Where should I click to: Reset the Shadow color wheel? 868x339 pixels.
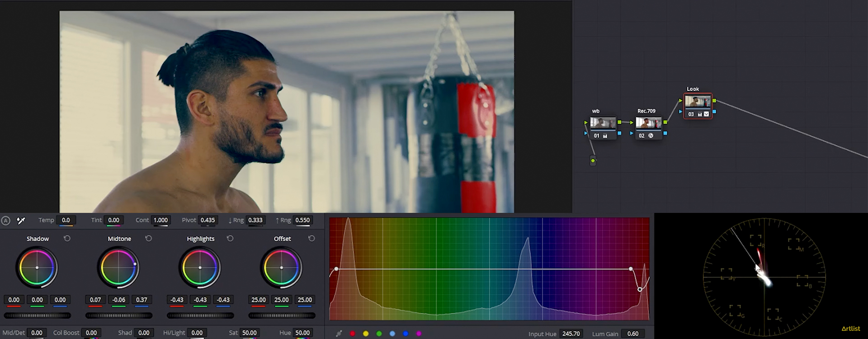click(x=67, y=239)
